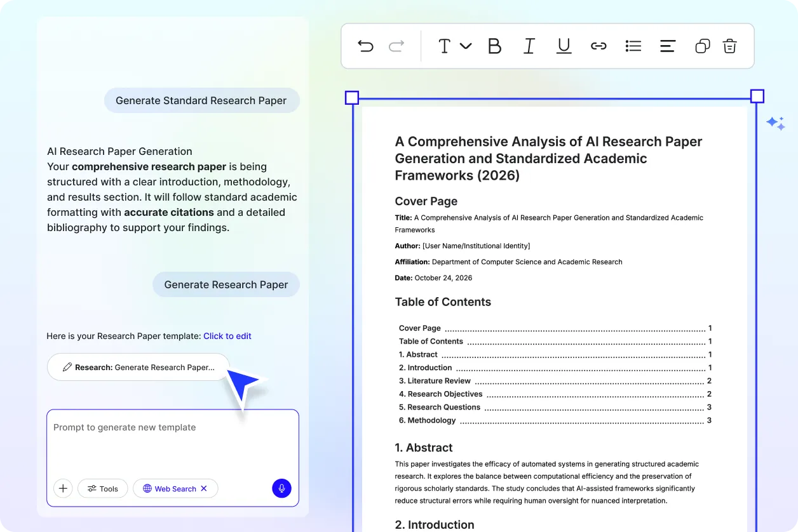
Task: Toggle bold formatting
Action: [x=494, y=46]
